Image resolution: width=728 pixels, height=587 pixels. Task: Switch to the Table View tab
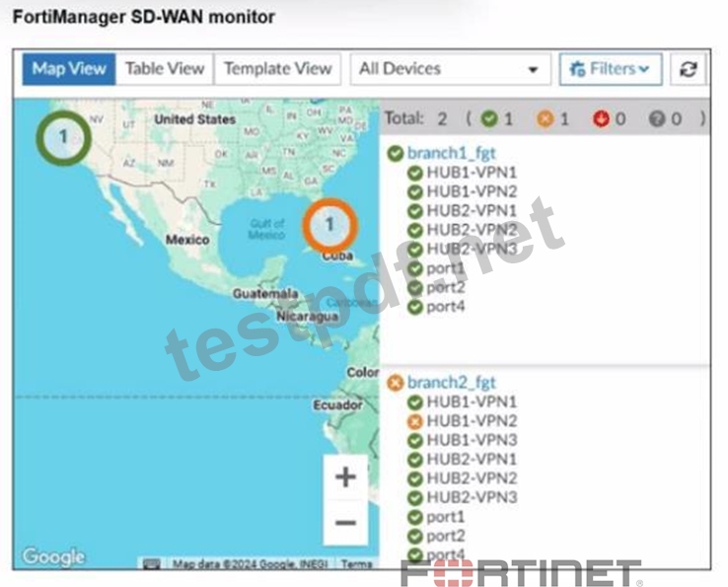pos(165,69)
